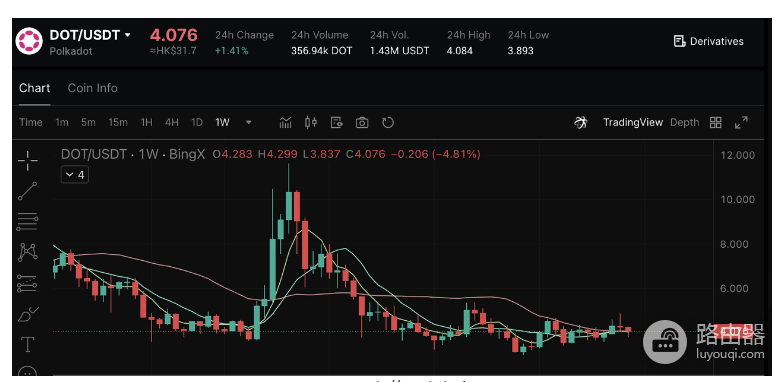Open the Derivatives link

click(x=709, y=41)
